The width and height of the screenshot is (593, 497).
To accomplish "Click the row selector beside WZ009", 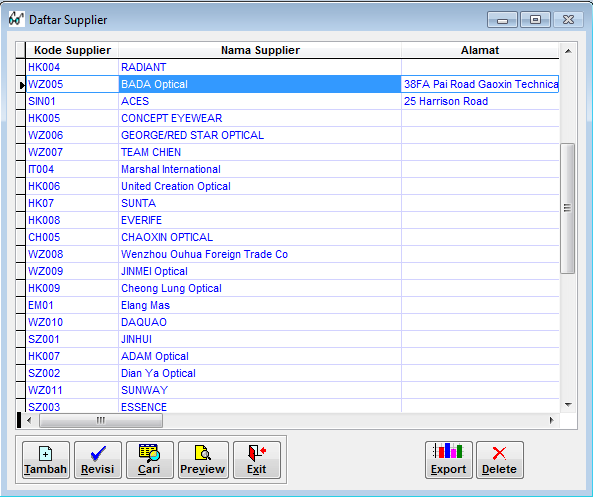I will (x=21, y=272).
